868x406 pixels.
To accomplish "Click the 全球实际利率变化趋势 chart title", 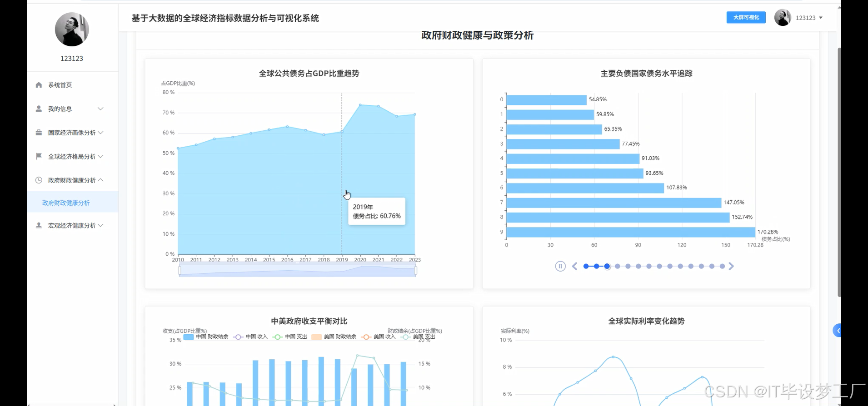I will (x=646, y=321).
